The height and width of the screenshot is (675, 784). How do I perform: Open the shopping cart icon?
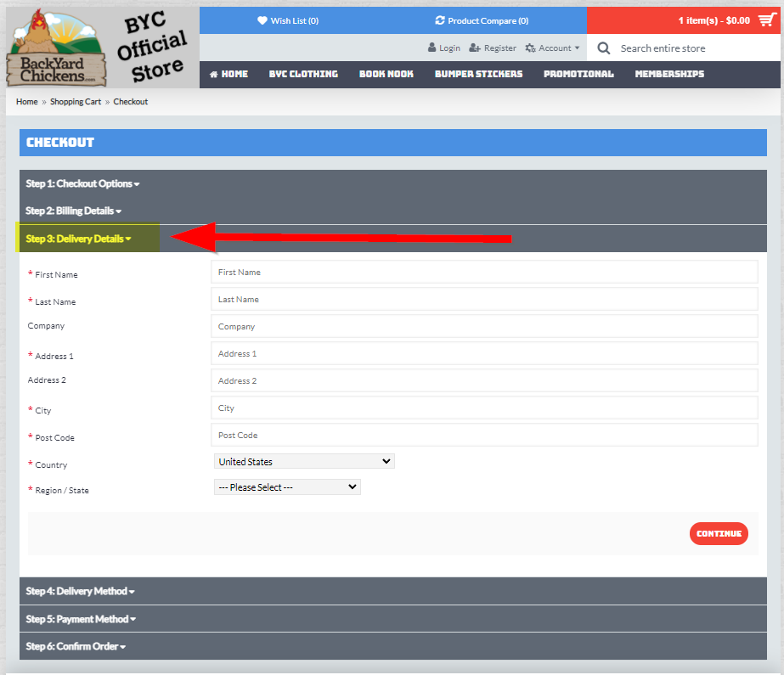click(x=767, y=20)
